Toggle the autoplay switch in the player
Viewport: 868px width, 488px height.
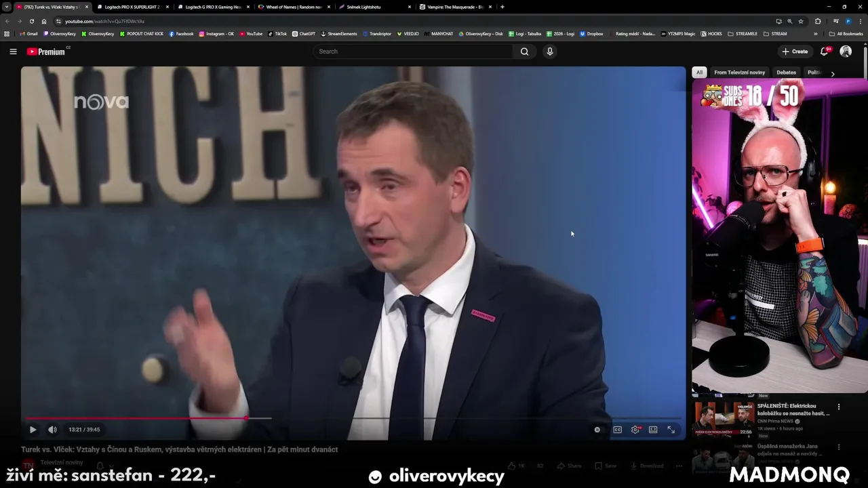pyautogui.click(x=597, y=430)
